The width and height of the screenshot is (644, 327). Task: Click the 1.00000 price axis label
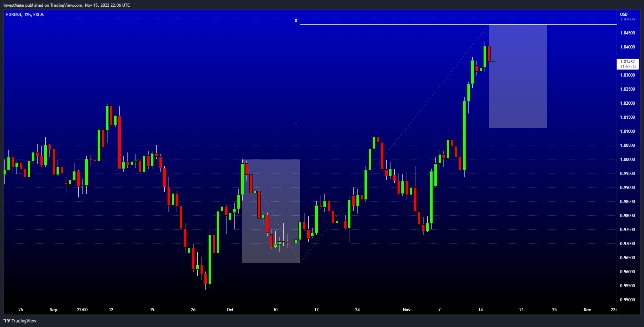click(x=627, y=159)
